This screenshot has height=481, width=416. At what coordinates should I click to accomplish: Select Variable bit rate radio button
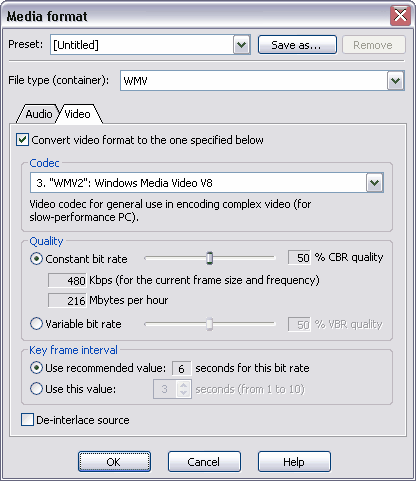tap(36, 324)
